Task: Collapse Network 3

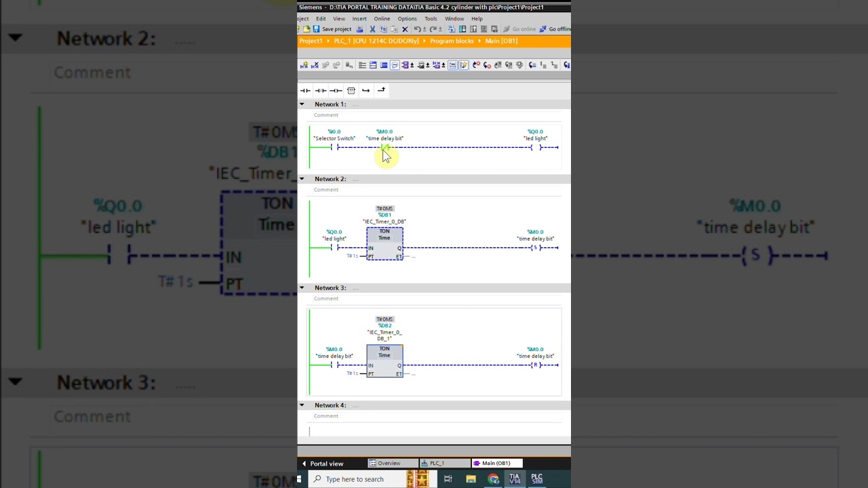Action: pyautogui.click(x=302, y=288)
